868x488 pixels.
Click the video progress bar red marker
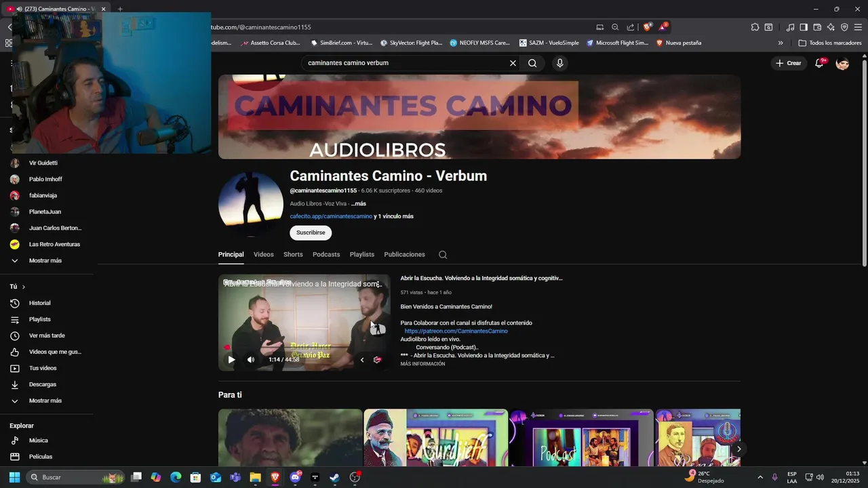pos(227,348)
